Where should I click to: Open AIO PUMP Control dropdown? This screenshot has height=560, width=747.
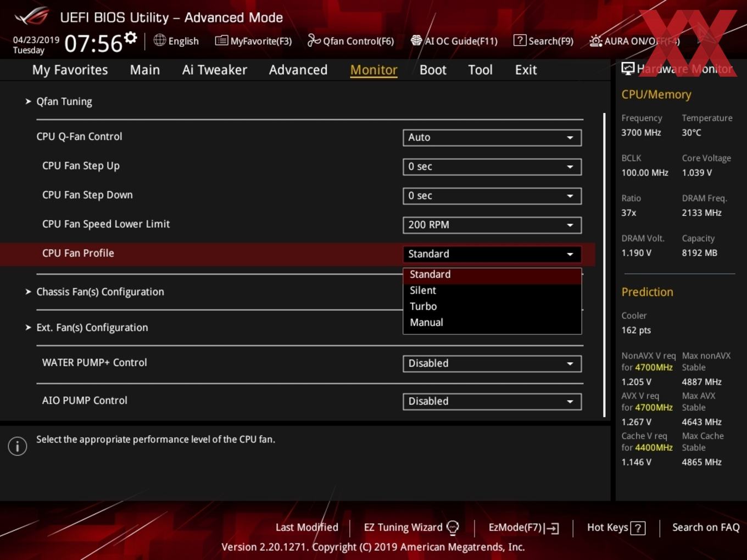click(x=492, y=401)
